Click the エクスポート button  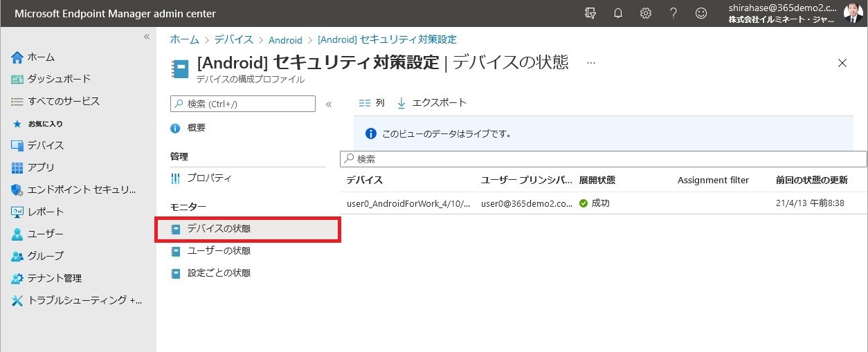[432, 102]
